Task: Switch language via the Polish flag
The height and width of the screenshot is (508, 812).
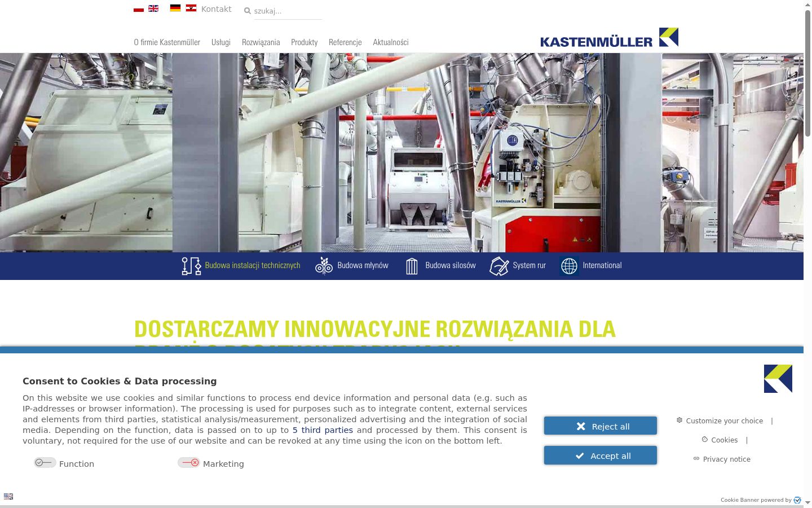Action: 139,8
